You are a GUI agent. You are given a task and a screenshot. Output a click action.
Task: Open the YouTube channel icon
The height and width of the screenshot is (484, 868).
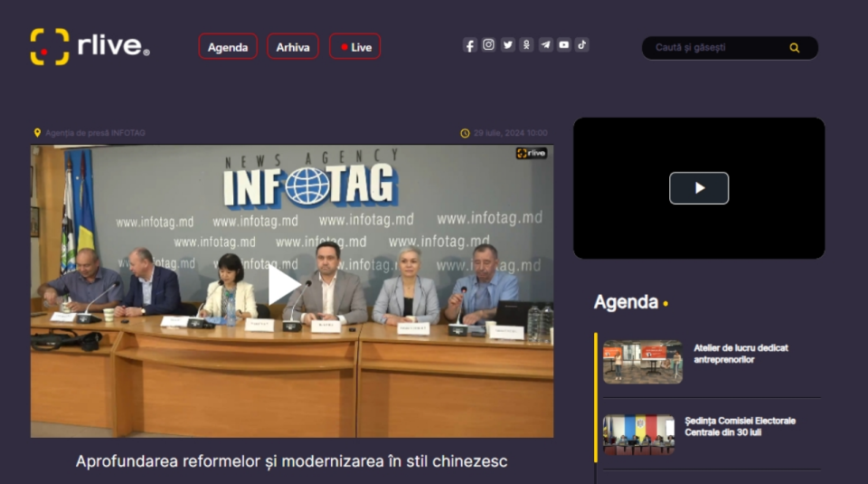(x=563, y=45)
